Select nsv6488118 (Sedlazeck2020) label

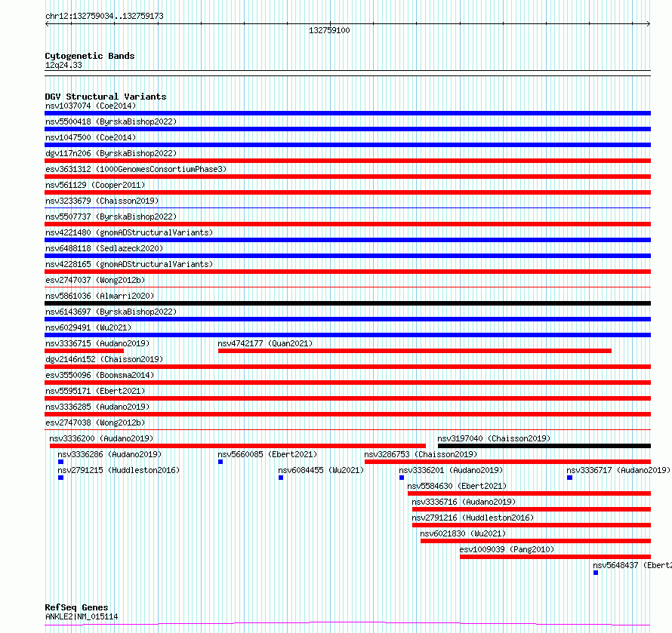pos(104,248)
